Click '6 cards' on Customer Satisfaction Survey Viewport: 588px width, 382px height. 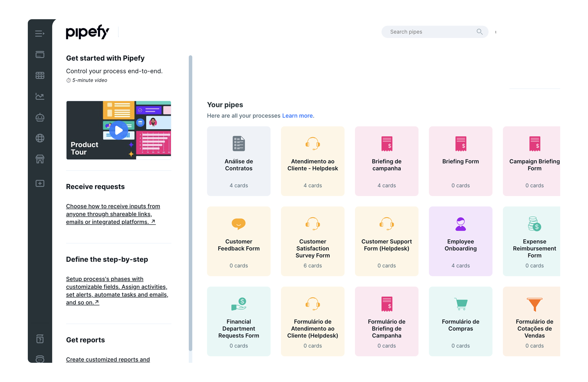pyautogui.click(x=313, y=266)
